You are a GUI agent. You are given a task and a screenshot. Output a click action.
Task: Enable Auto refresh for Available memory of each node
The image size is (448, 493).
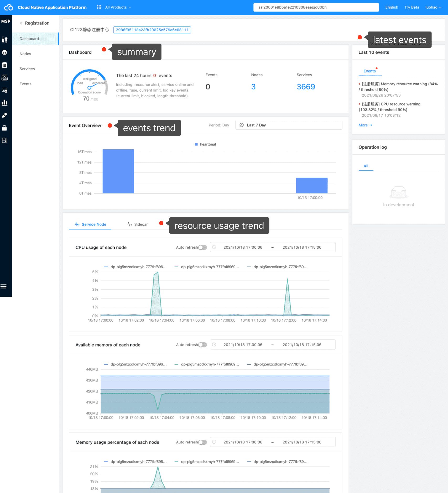pos(202,345)
